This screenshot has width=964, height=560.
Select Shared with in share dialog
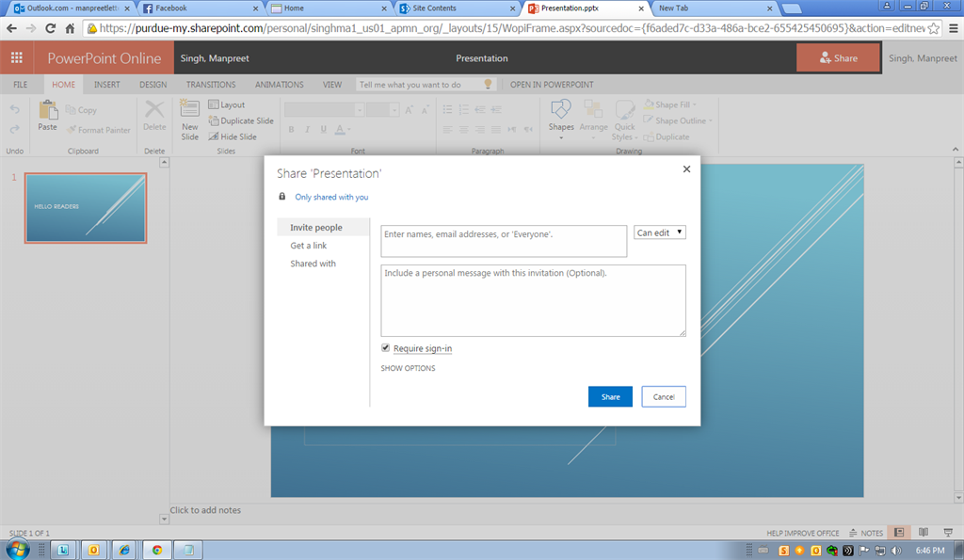(x=313, y=264)
